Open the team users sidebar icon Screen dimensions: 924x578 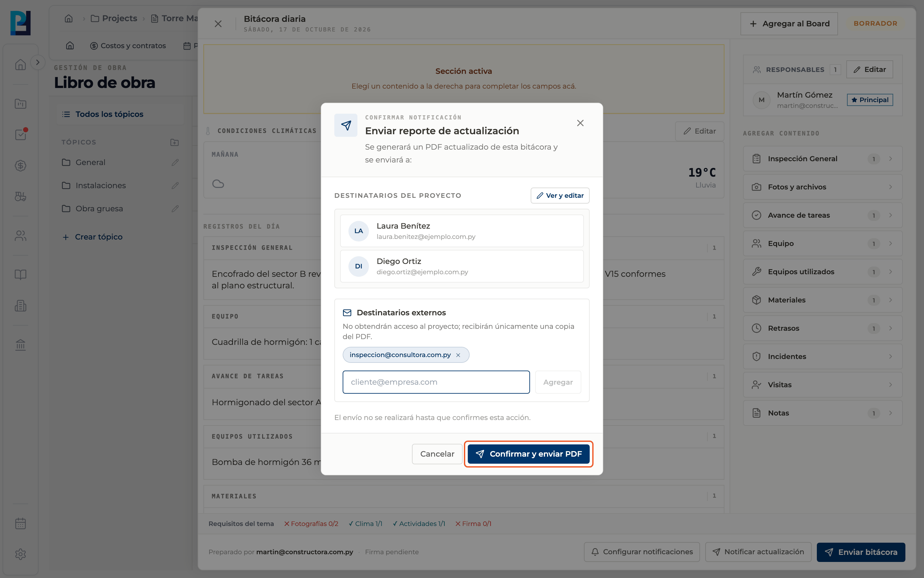tap(21, 236)
